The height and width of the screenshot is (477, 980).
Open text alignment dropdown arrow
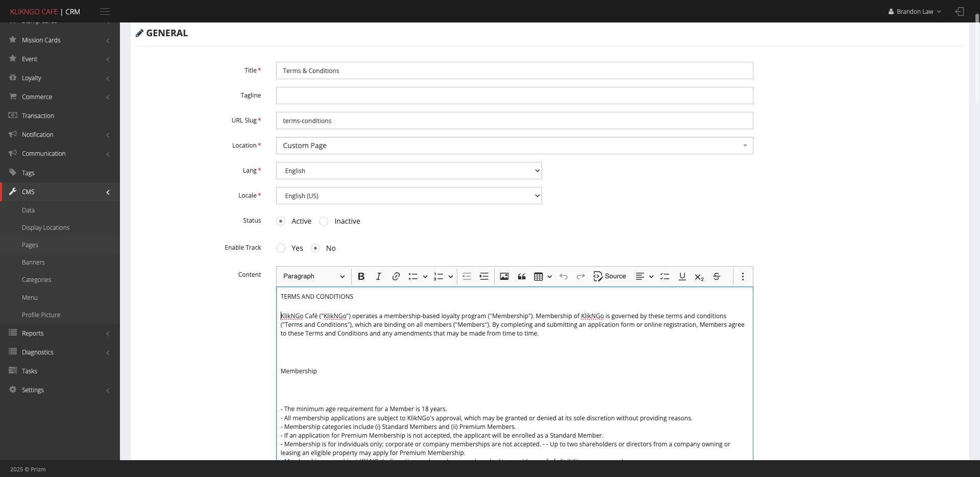[651, 276]
